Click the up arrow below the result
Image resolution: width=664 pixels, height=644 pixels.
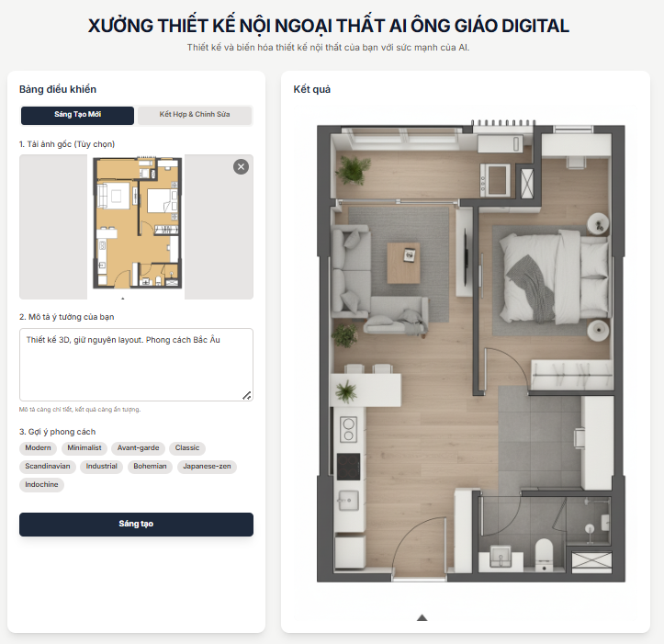pyautogui.click(x=422, y=617)
